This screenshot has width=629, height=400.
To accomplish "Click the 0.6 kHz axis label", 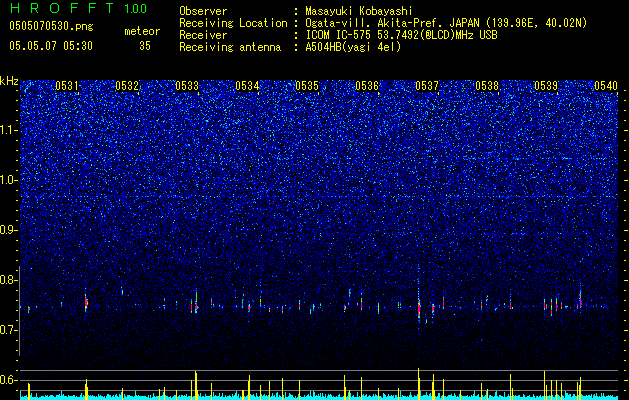I will [9, 380].
